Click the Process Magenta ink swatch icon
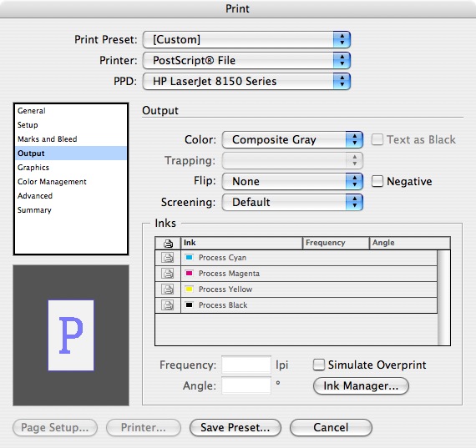The width and height of the screenshot is (476, 448). tap(189, 274)
